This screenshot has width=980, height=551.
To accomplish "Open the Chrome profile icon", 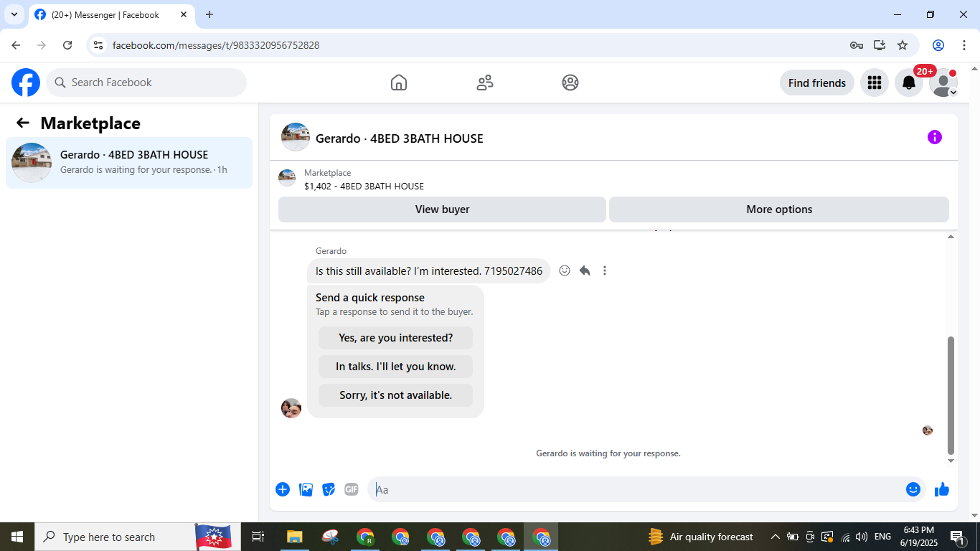I will point(938,45).
